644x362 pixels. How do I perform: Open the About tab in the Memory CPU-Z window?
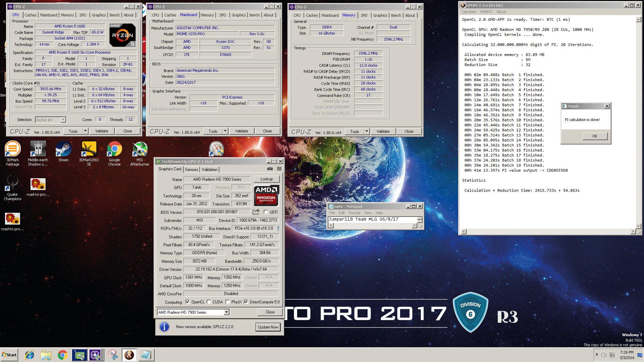410,15
